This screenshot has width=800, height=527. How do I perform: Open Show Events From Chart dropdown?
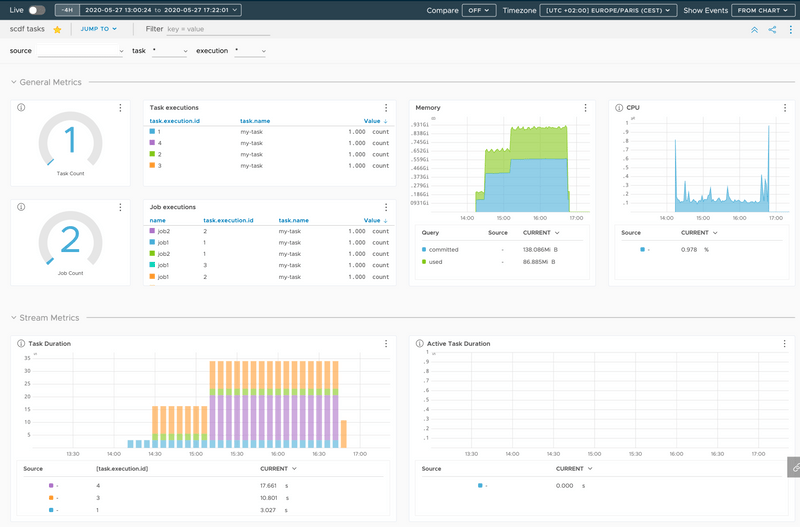(x=761, y=10)
